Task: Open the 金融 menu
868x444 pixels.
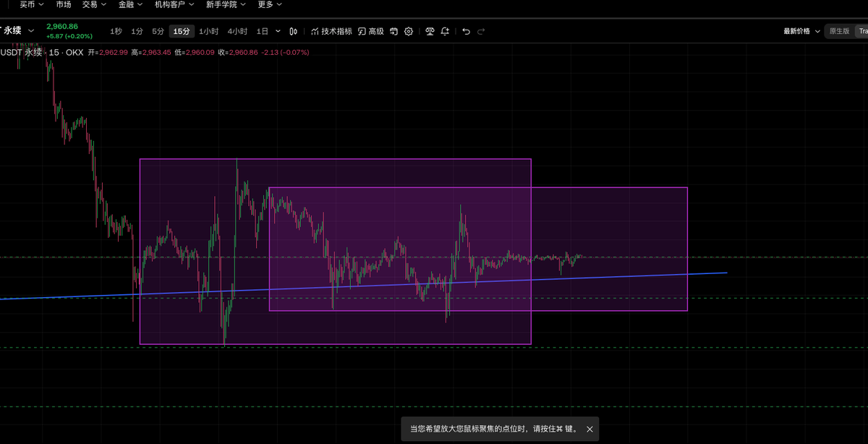Action: point(131,4)
